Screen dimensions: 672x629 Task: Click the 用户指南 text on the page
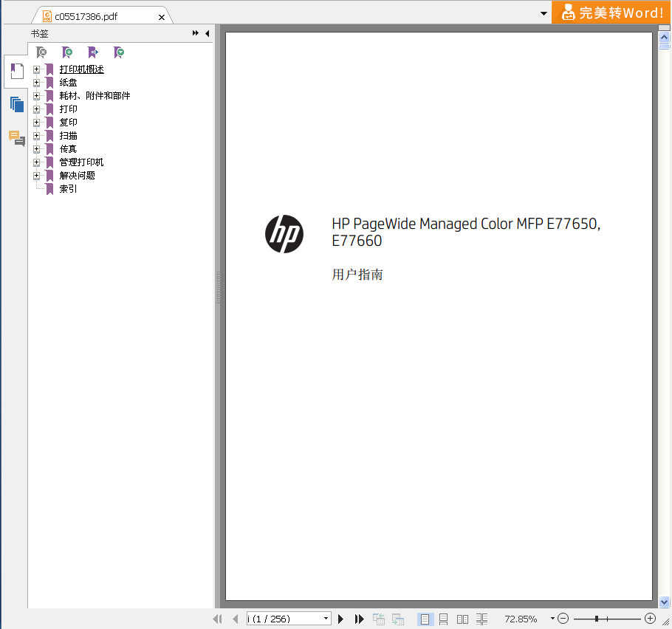coord(357,274)
